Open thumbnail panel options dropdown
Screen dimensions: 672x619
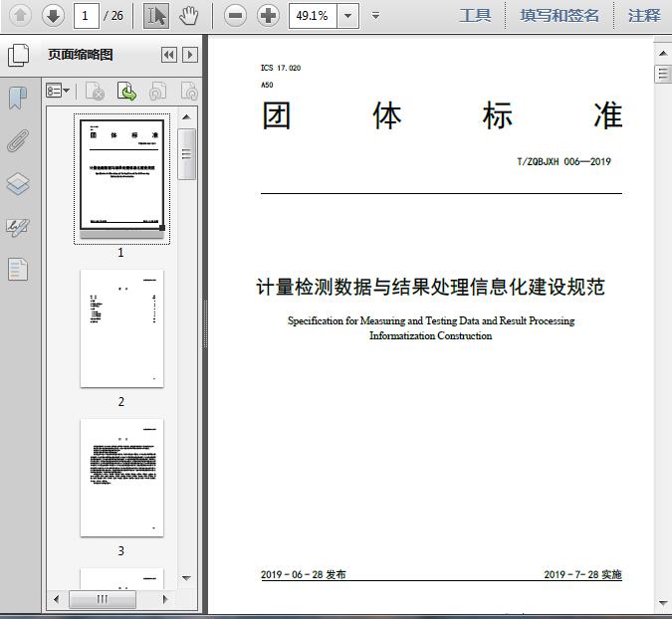[x=58, y=92]
